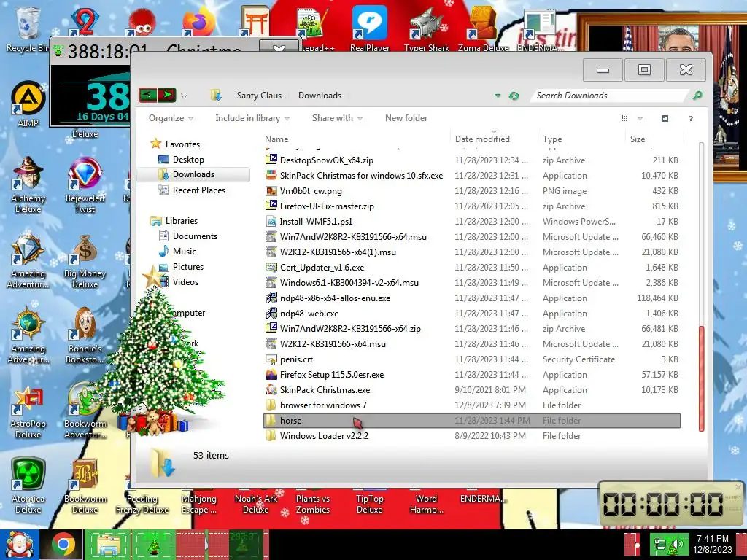This screenshot has width=747, height=560.
Task: Launch the Firefox desktop shortcut
Action: pos(198,23)
